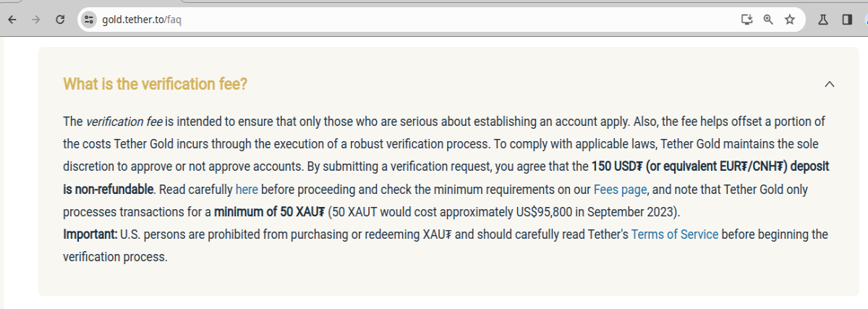Click the bold 'Important:' notice label
Screen dimensions: 868x309
(90, 234)
